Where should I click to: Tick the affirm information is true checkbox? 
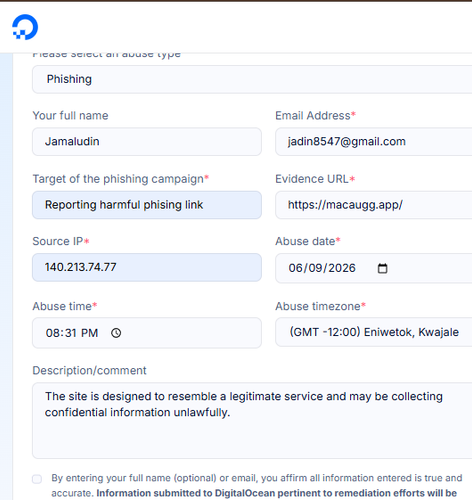point(37,479)
